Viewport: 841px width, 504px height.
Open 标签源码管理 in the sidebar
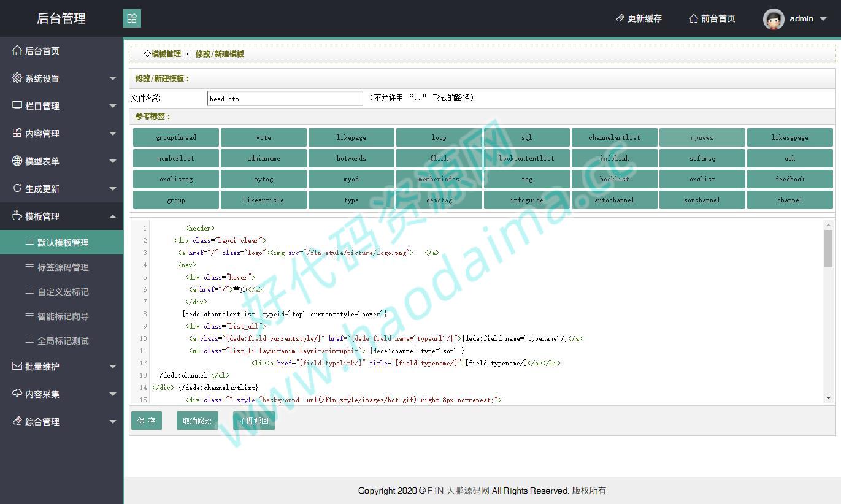63,267
